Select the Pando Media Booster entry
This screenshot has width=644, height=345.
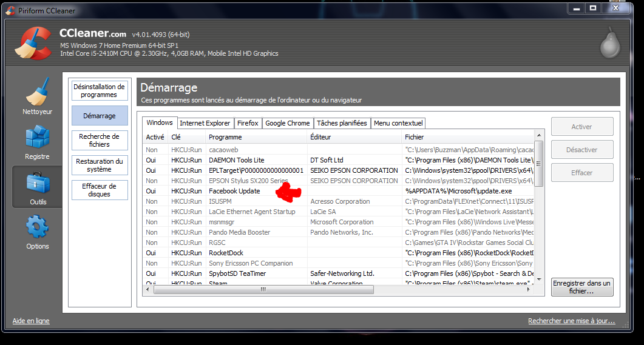click(x=339, y=232)
